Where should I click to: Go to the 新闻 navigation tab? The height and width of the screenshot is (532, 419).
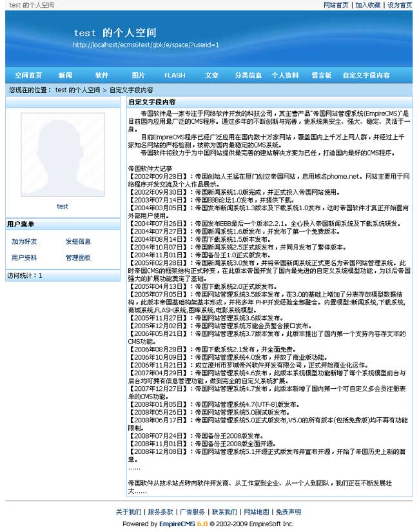(x=65, y=75)
